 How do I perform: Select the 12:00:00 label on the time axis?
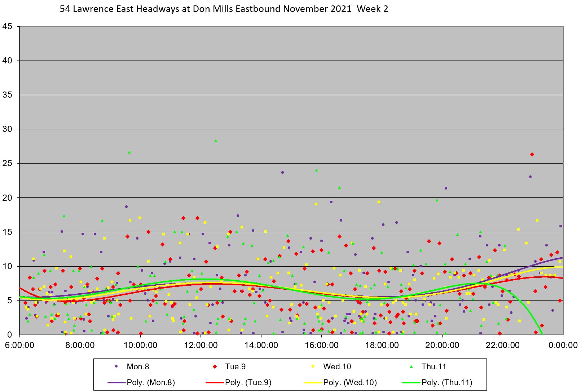[x=200, y=345]
